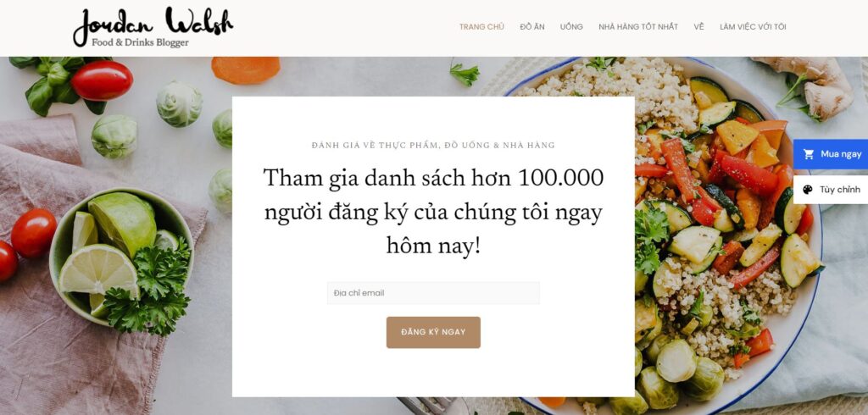Focus the Địa chỉ email input field

tap(433, 293)
